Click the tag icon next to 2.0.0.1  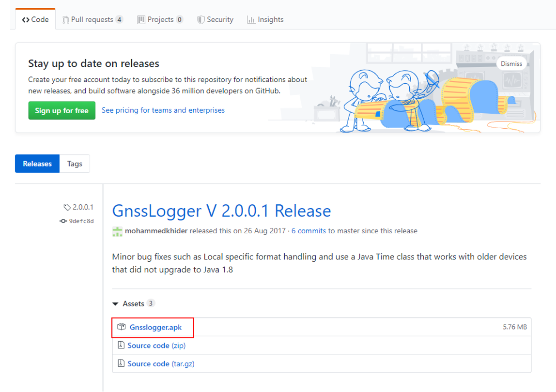click(67, 207)
